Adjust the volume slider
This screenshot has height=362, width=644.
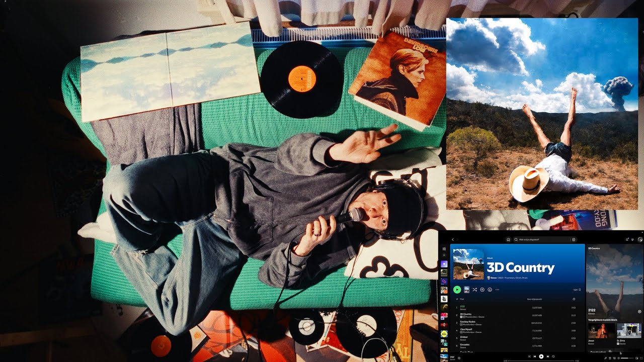(x=627, y=358)
